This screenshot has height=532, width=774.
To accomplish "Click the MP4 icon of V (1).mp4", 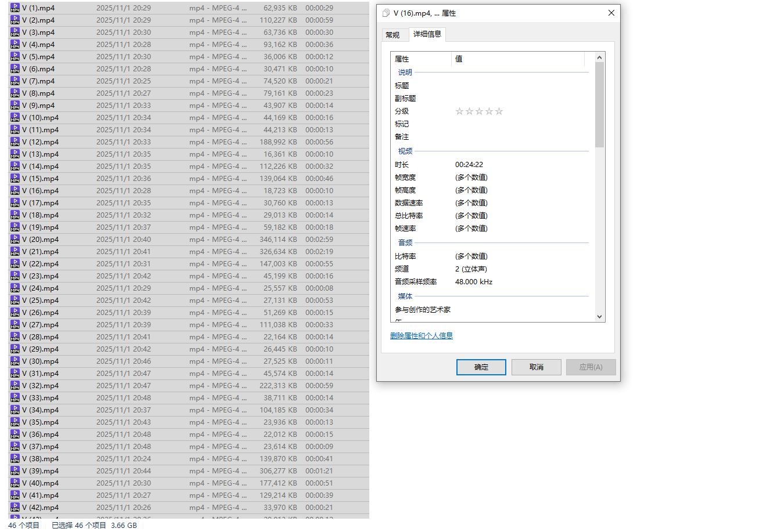I will click(x=15, y=8).
